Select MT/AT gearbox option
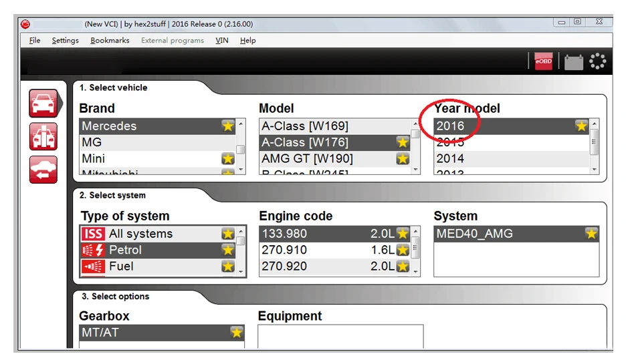632x364 pixels. [162, 333]
